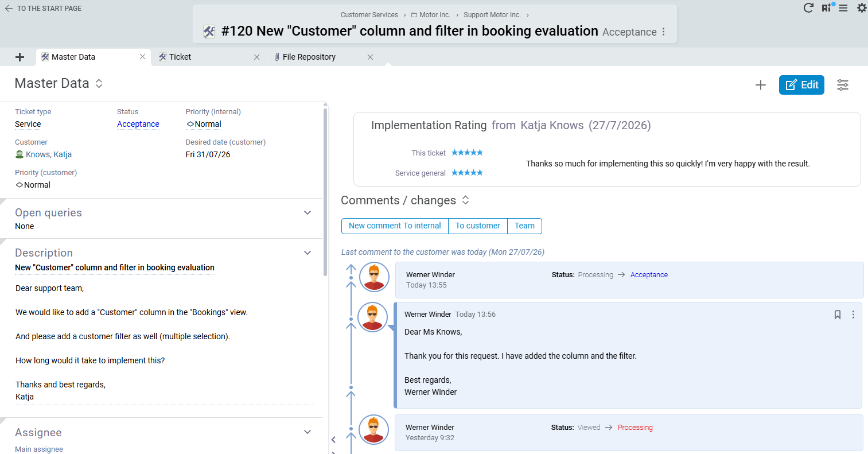Viewport: 868px width, 454px height.
Task: Click Acceptance link in status change entry
Action: (x=649, y=275)
